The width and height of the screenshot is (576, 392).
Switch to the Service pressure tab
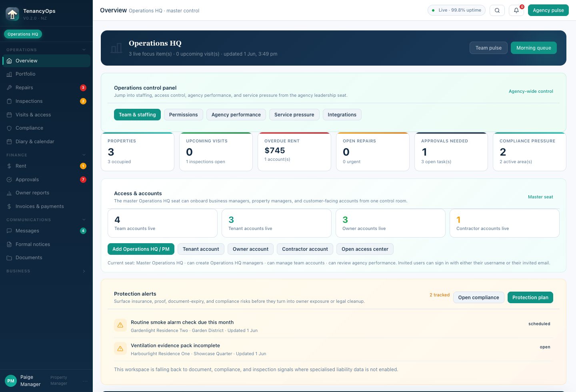point(294,115)
